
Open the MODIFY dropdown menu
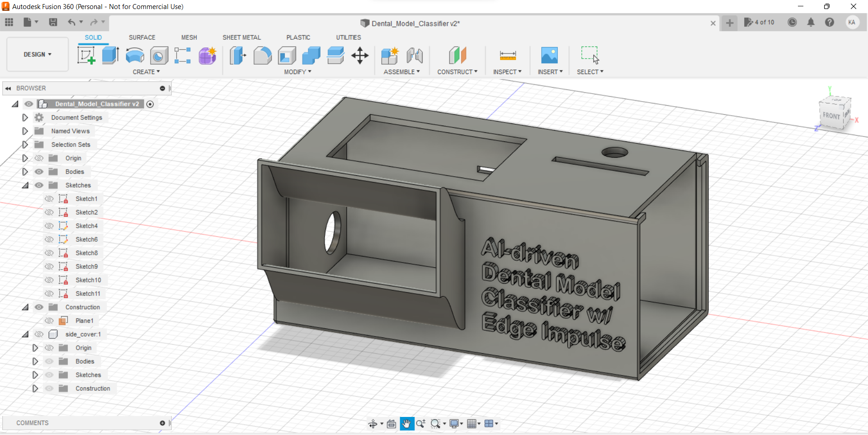(297, 72)
